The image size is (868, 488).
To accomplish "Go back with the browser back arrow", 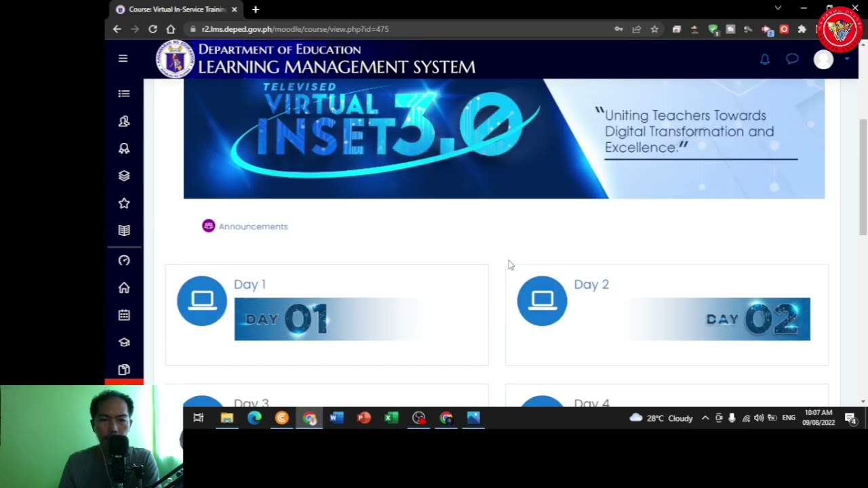I will pos(117,29).
